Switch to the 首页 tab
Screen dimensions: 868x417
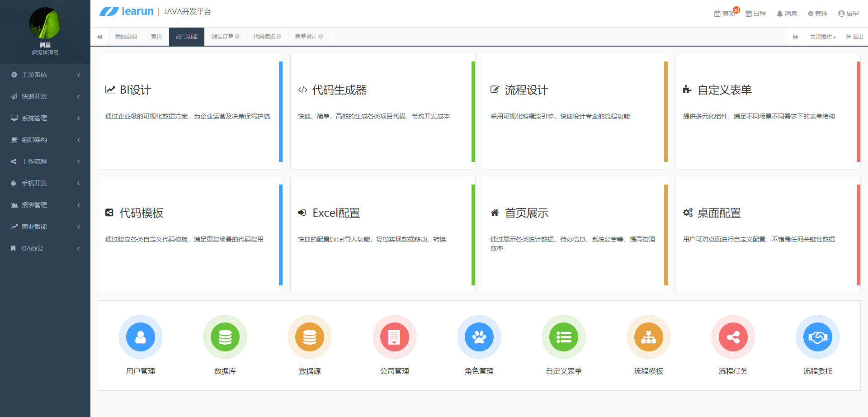coord(156,36)
